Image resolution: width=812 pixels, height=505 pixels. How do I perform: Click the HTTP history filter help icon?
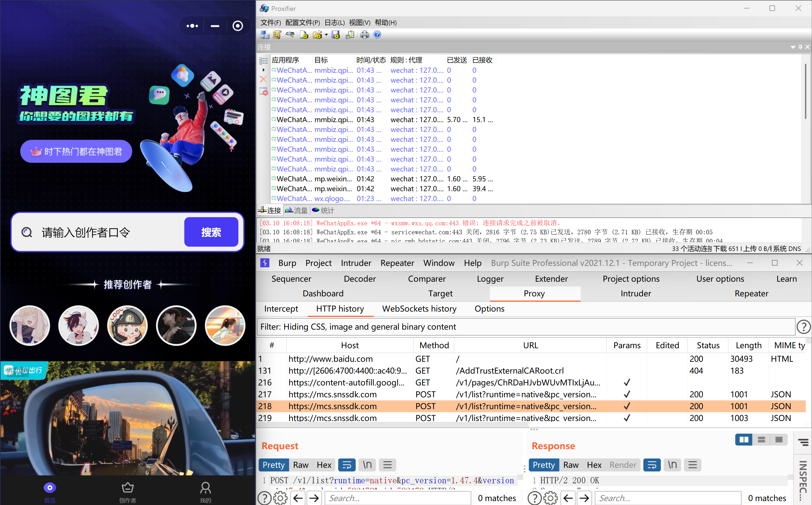(803, 327)
